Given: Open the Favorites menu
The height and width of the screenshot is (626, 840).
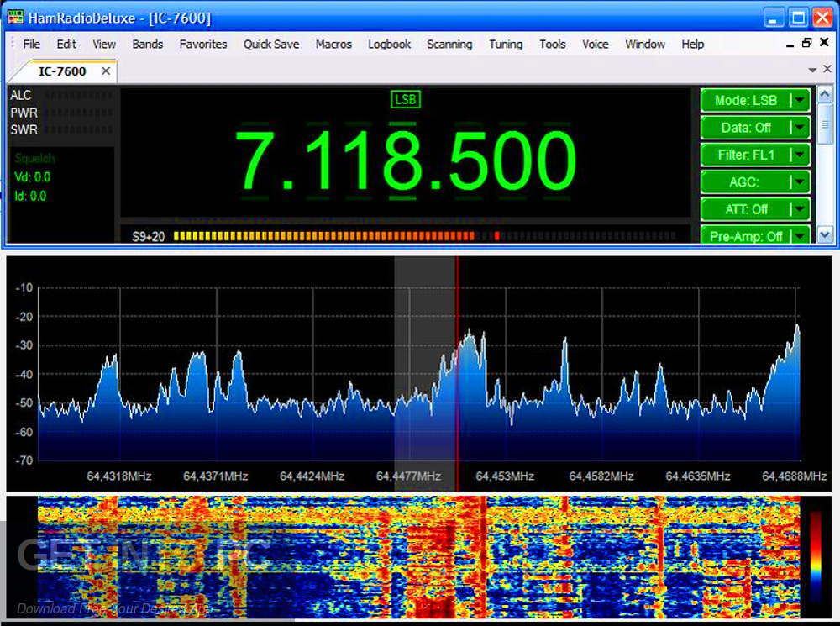Looking at the screenshot, I should (203, 44).
